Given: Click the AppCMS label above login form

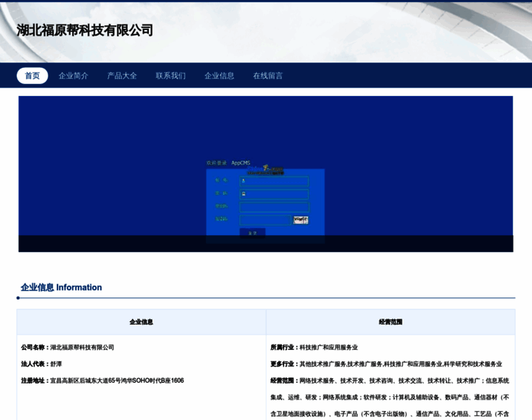Looking at the screenshot, I should [x=241, y=163].
